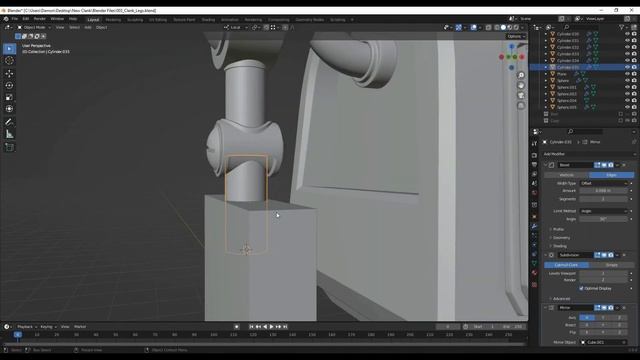Open the Object properties tab
The width and height of the screenshot is (640, 360).
pyautogui.click(x=534, y=216)
